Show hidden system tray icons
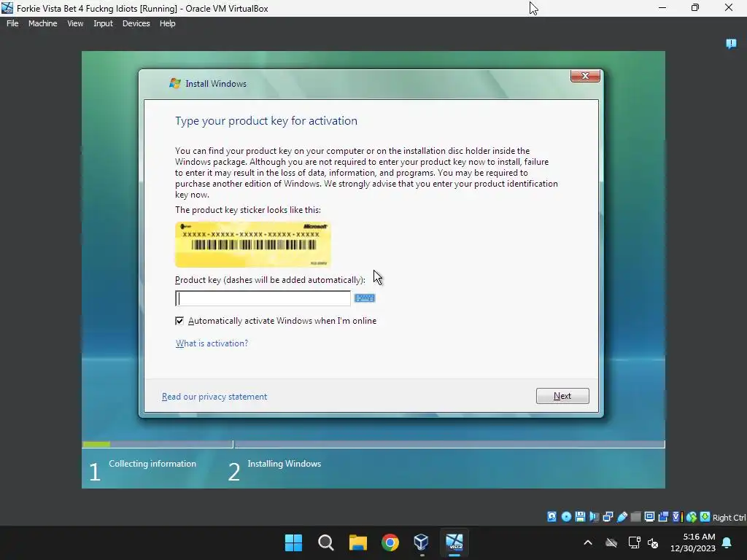Viewport: 747px width, 560px height. click(x=588, y=542)
